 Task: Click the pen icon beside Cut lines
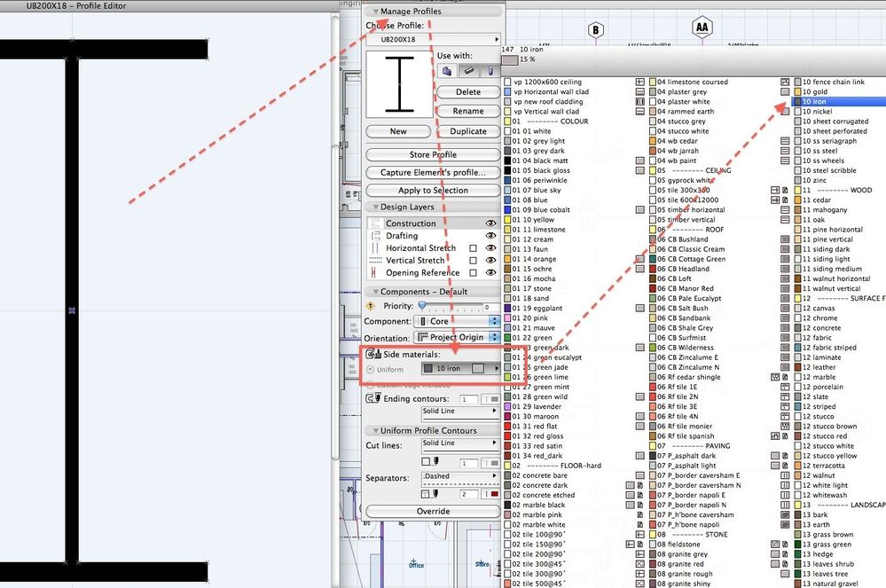436,459
